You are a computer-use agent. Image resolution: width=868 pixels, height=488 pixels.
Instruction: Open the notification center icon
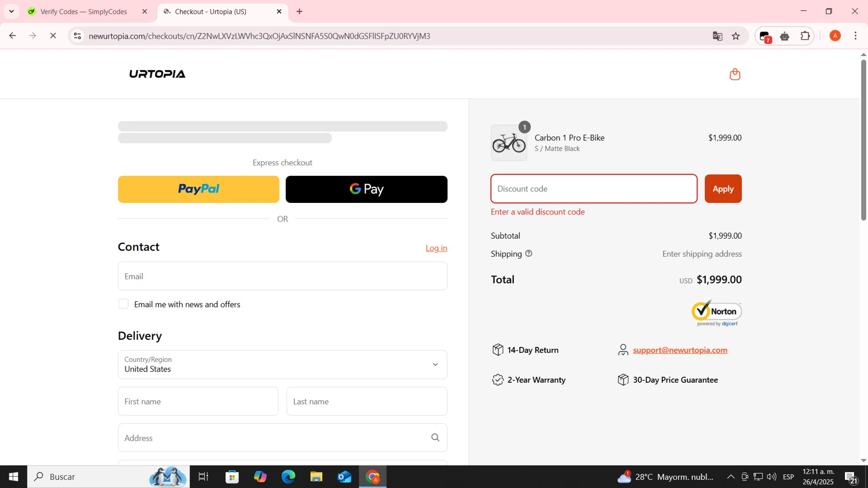point(851,478)
